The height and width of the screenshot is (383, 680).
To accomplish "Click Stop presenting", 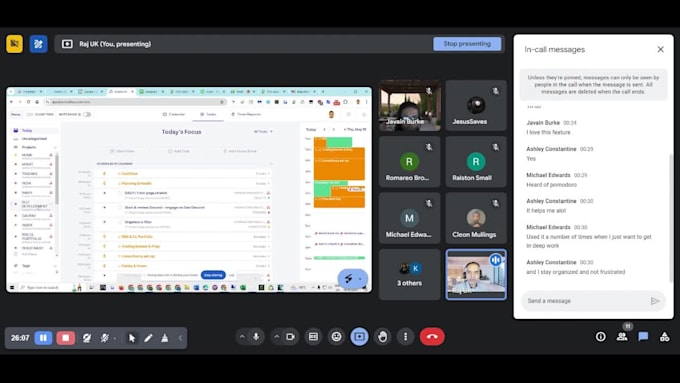I will click(x=467, y=44).
